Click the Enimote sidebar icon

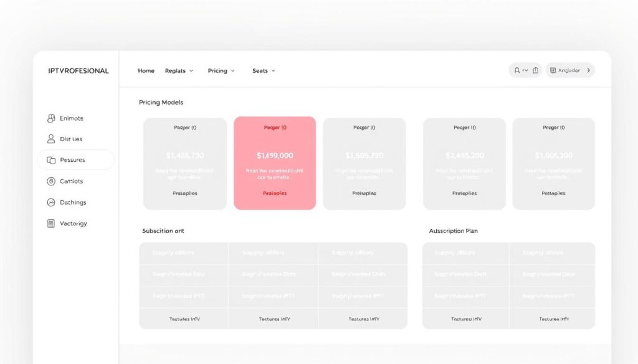[x=51, y=118]
